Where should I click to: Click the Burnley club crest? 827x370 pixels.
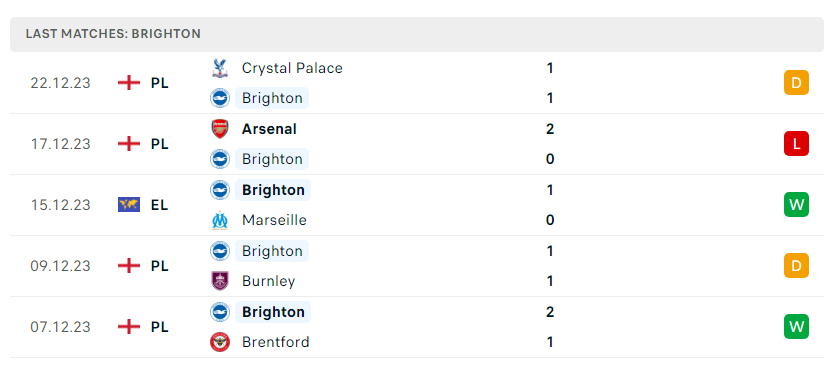click(x=219, y=281)
